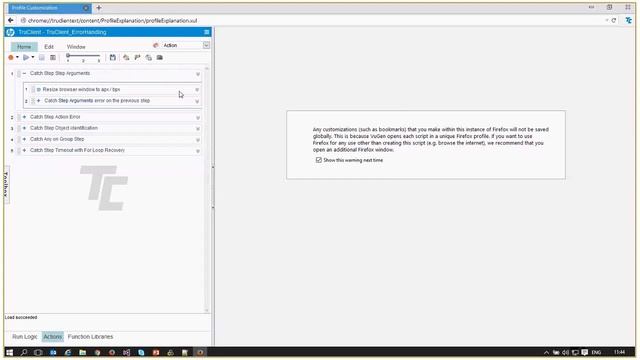Start recording with the orange Record button
640x360 pixels.
[11, 58]
